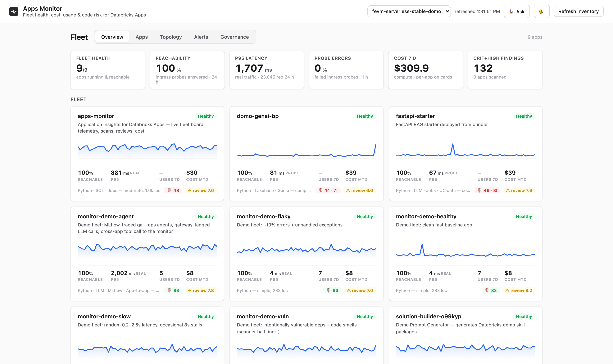Switch to the Overview tab
The image size is (613, 364).
(112, 37)
